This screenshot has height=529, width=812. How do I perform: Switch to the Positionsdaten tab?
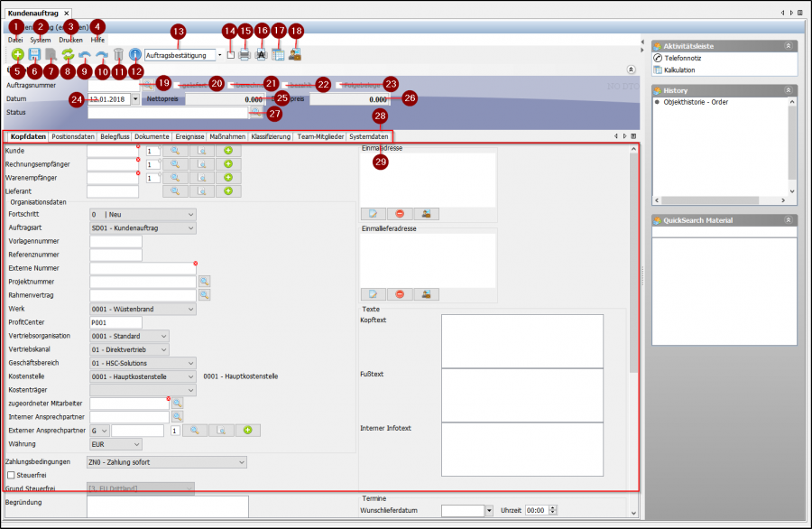point(73,136)
